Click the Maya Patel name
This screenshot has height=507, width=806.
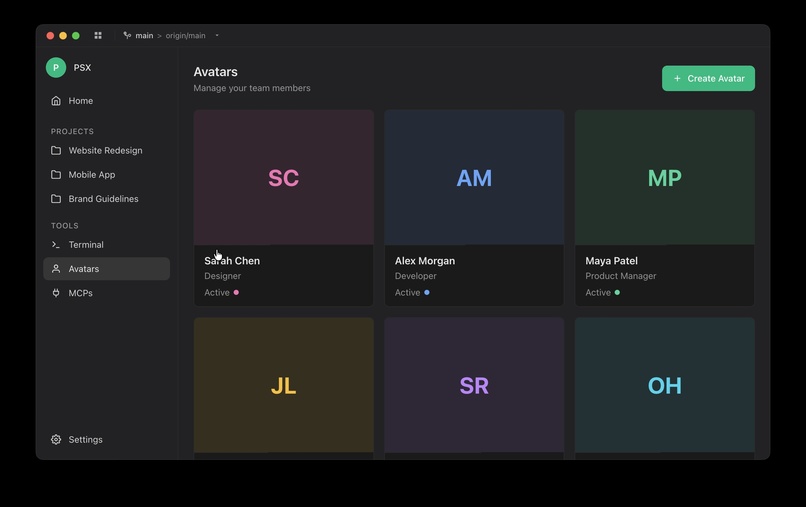click(x=611, y=261)
